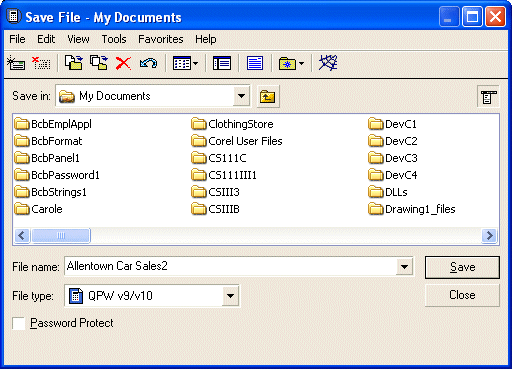Select the DevC3 folder
512x369 pixels.
point(393,158)
